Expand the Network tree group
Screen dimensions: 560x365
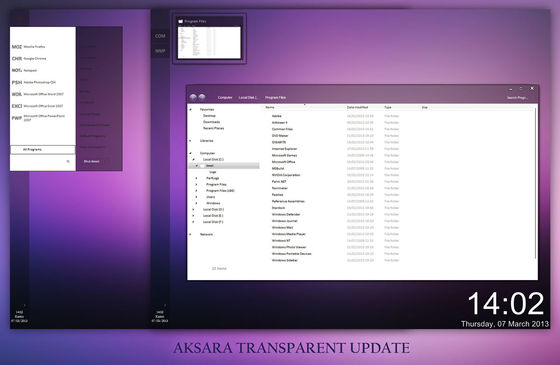click(x=190, y=235)
